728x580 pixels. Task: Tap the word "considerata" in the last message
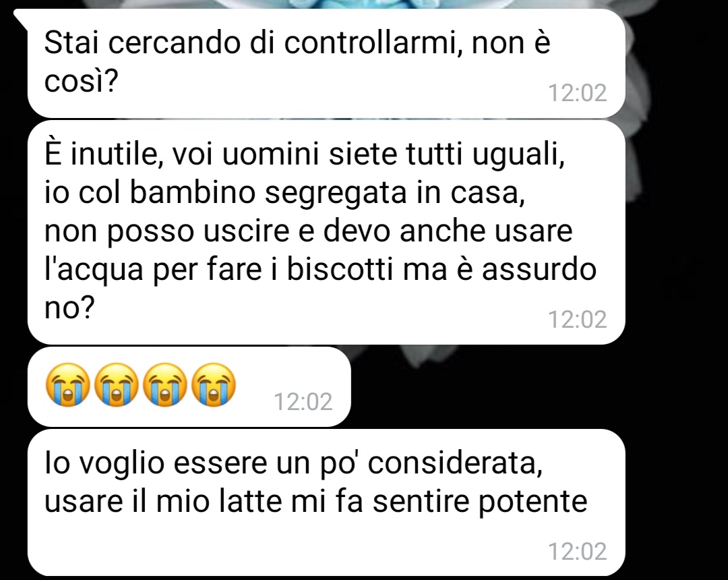click(455, 463)
